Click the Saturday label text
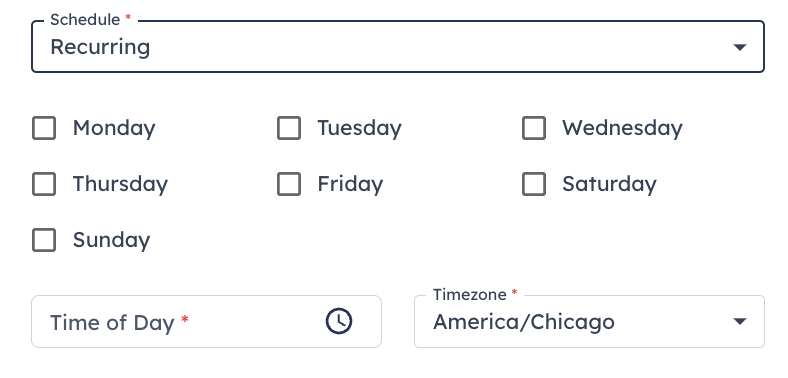The width and height of the screenshot is (788, 378). 609,184
